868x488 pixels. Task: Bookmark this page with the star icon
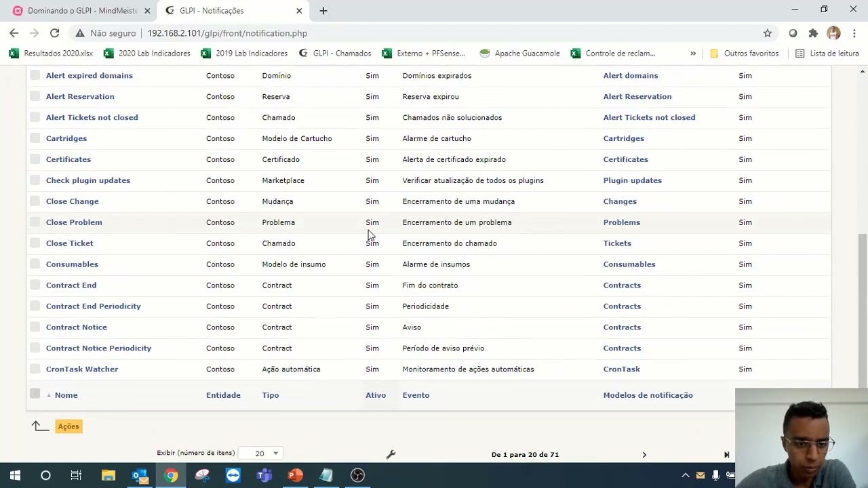click(768, 33)
